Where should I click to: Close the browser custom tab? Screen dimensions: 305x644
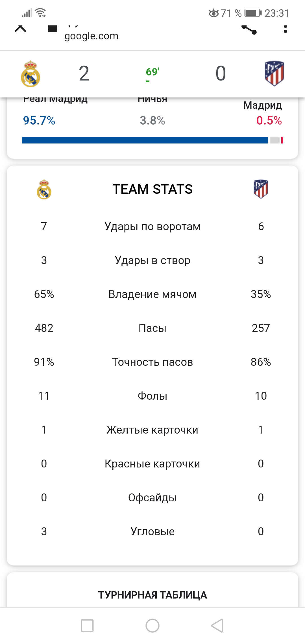tap(20, 29)
